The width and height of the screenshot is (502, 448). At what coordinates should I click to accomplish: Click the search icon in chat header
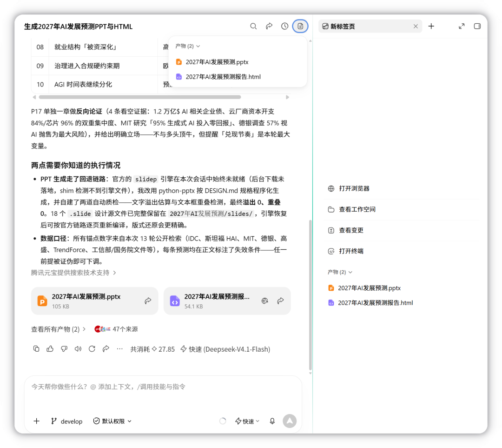point(253,26)
